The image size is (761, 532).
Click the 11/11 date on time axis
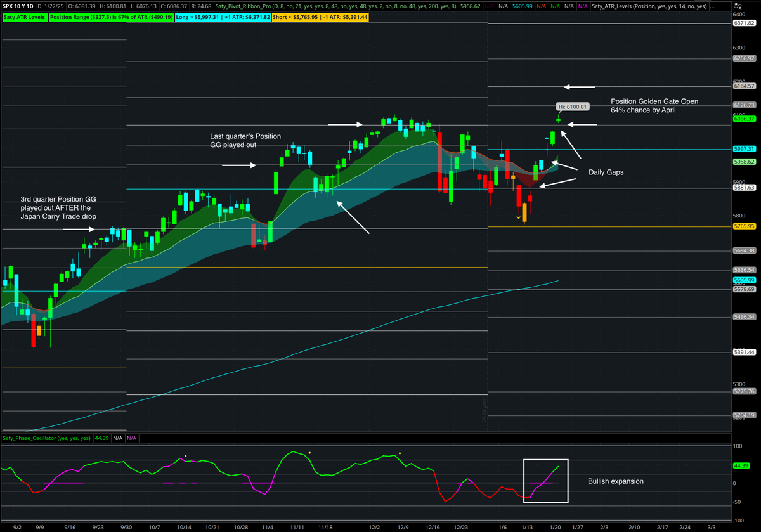296,527
